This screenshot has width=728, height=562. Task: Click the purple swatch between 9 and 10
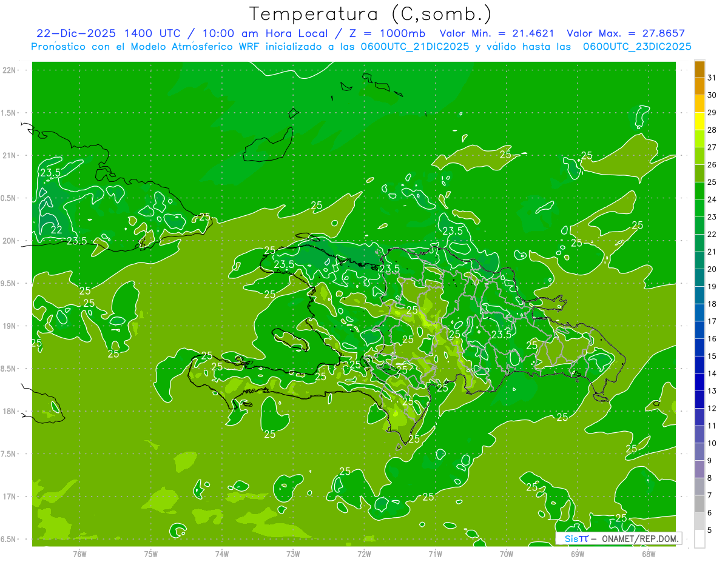(x=699, y=452)
